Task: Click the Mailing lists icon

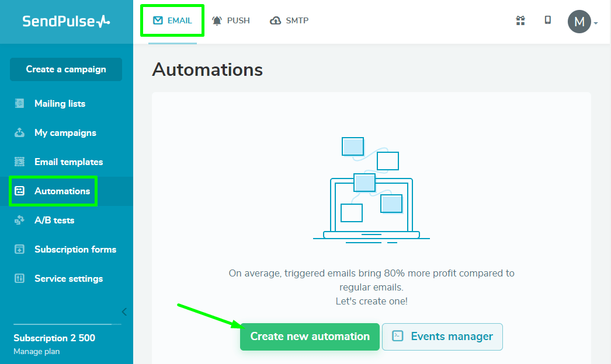Action: click(19, 103)
